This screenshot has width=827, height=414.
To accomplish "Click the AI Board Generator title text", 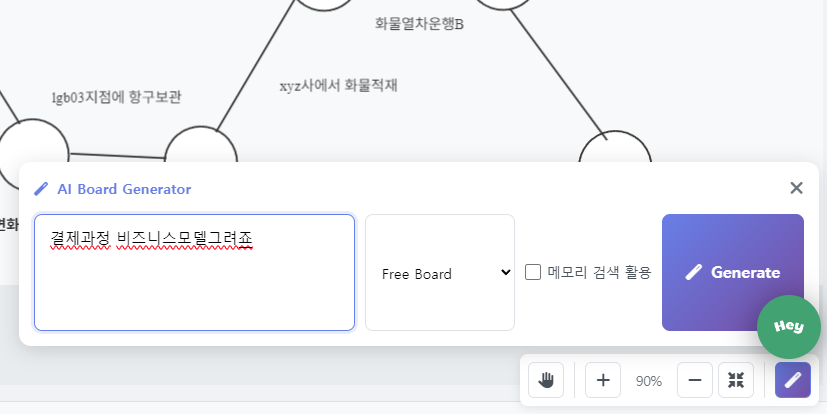I will point(124,189).
